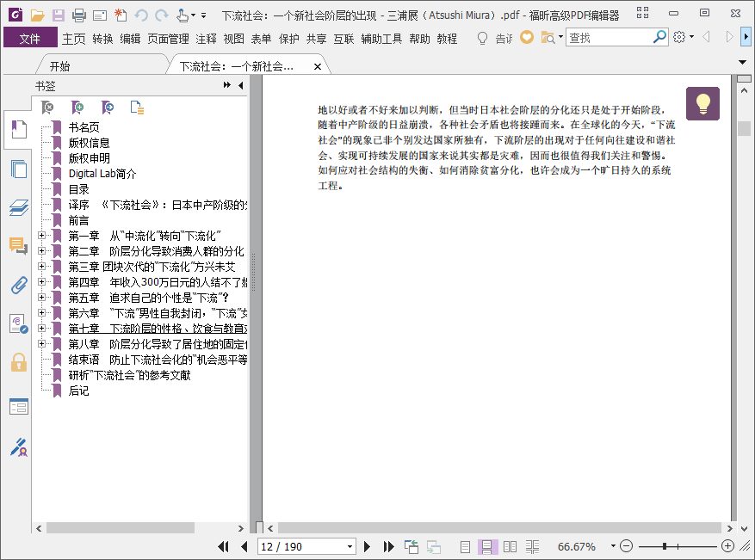This screenshot has width=755, height=560.
Task: Expand the 第五章 bookmark node
Action: 42,298
